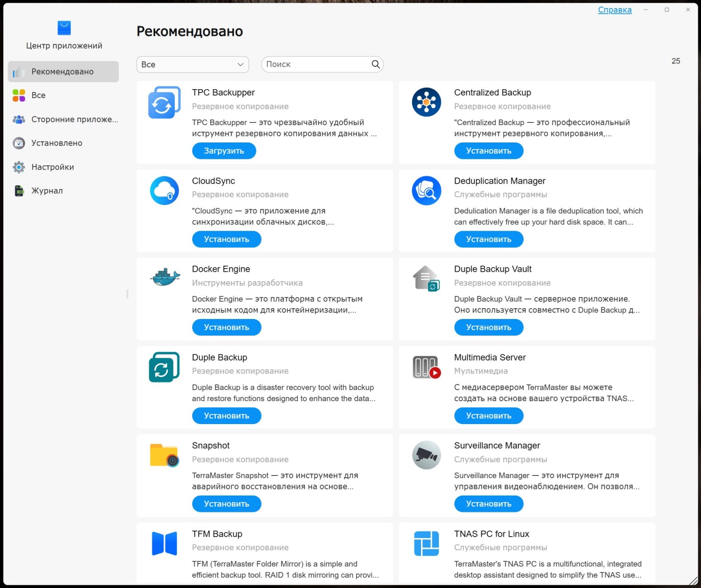Open the CloudSync cloud icon

tap(164, 191)
